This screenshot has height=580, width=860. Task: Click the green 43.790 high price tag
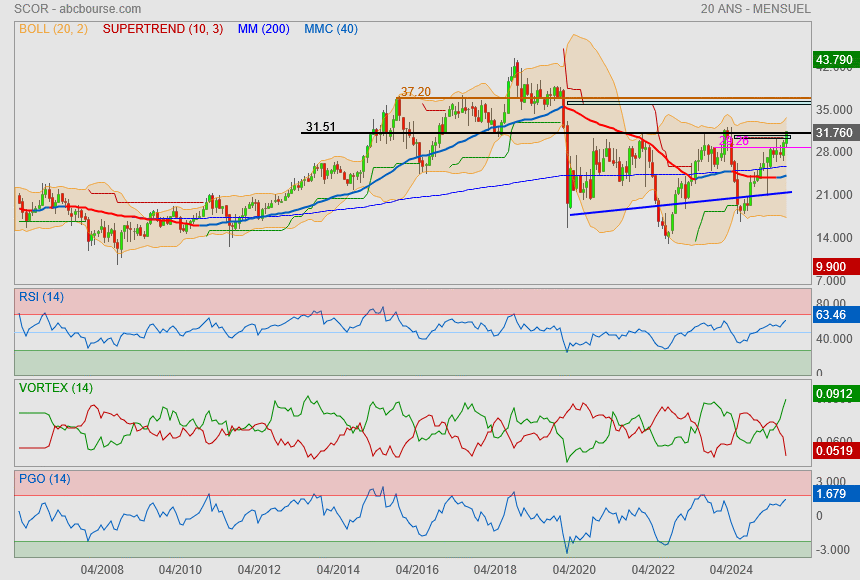coord(836,60)
